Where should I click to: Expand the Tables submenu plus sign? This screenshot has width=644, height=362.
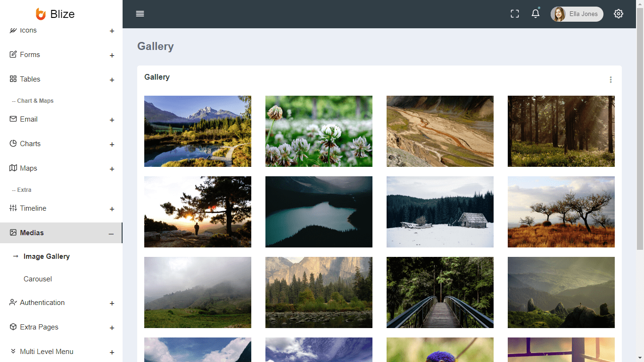[x=112, y=80]
